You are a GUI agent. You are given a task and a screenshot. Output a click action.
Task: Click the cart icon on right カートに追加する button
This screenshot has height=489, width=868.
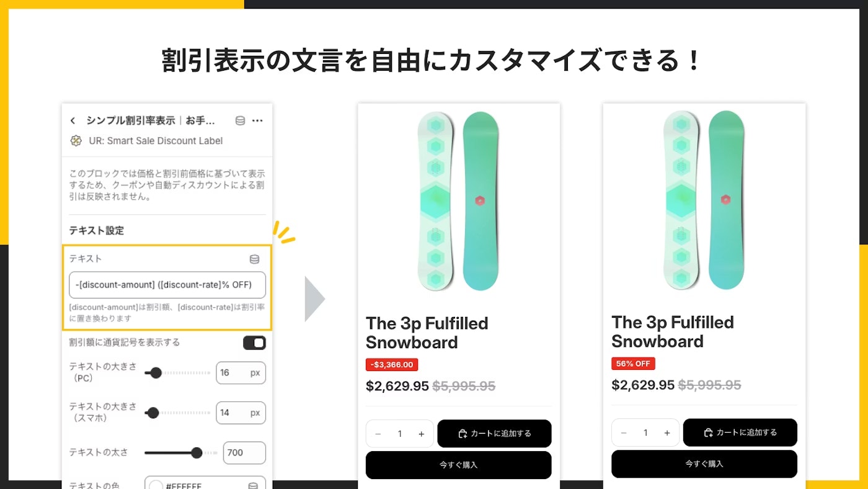pos(707,433)
